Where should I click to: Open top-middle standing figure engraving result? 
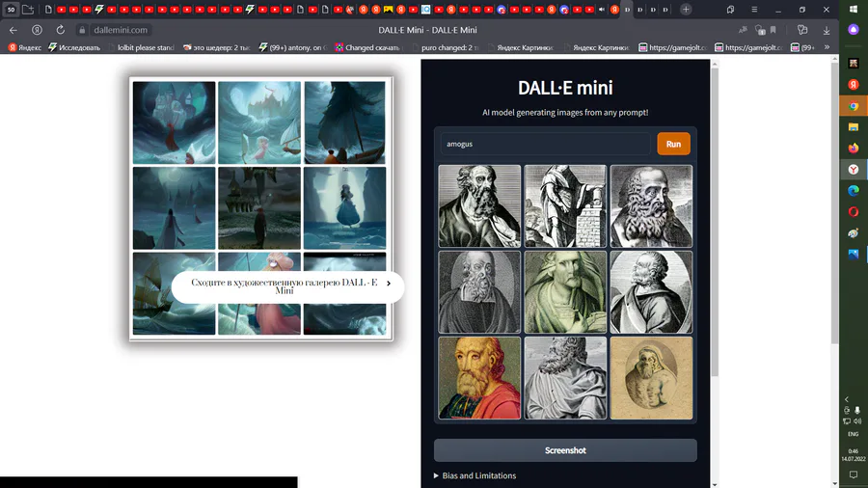(x=565, y=205)
